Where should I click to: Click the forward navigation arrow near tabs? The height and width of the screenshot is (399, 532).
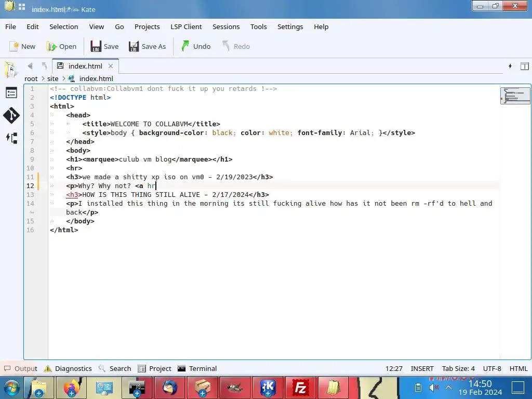(x=44, y=66)
